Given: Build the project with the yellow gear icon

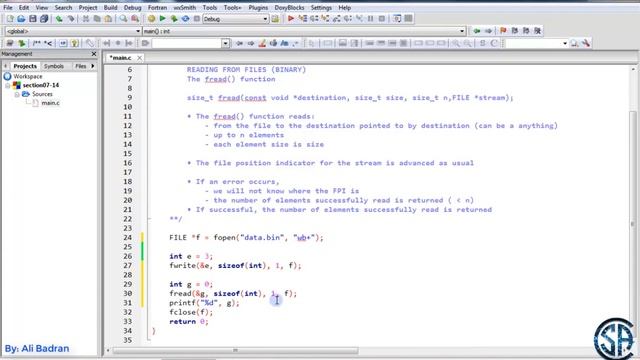Looking at the screenshot, I should 151,19.
